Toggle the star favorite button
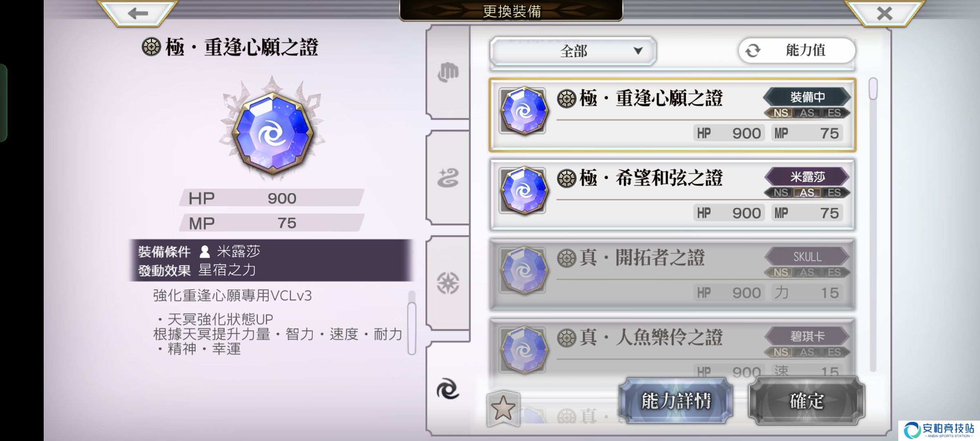Viewport: 980px width, 441px height. click(x=503, y=408)
